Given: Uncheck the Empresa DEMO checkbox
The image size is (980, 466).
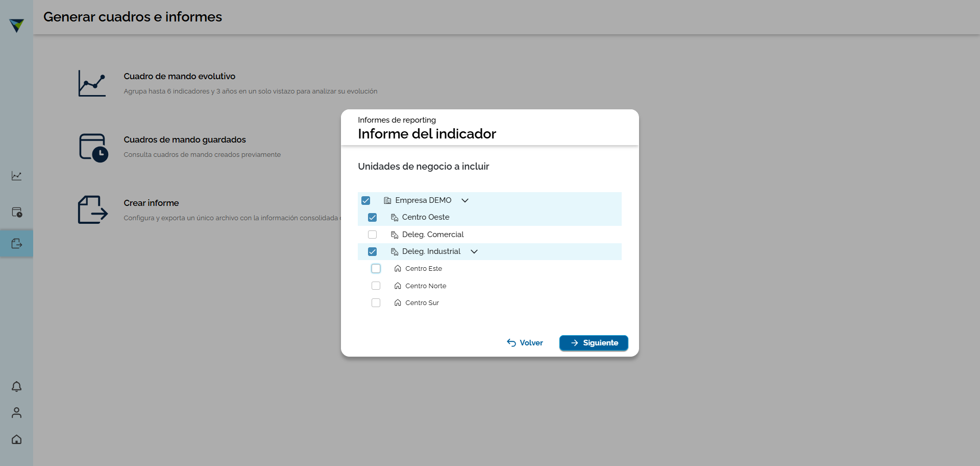Looking at the screenshot, I should pos(366,200).
